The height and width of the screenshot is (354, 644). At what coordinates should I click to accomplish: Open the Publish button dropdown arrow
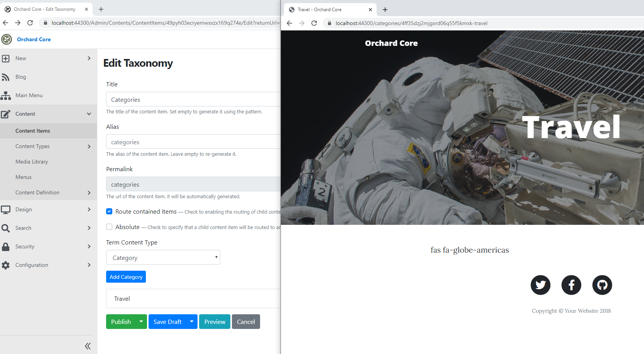coord(141,322)
